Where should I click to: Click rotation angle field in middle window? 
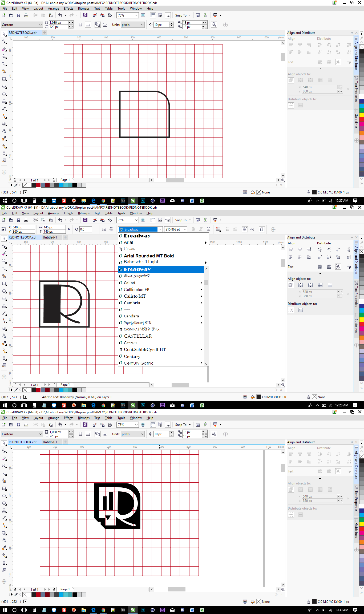point(86,229)
